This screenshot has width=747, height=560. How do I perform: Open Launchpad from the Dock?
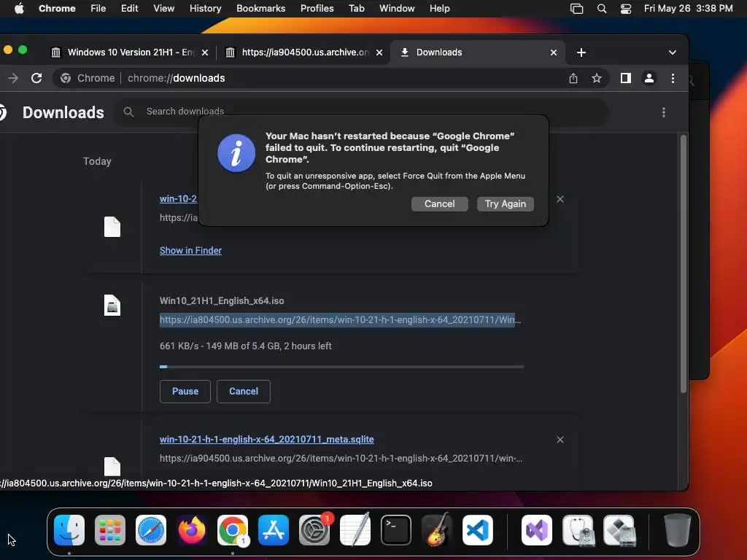[110, 530]
